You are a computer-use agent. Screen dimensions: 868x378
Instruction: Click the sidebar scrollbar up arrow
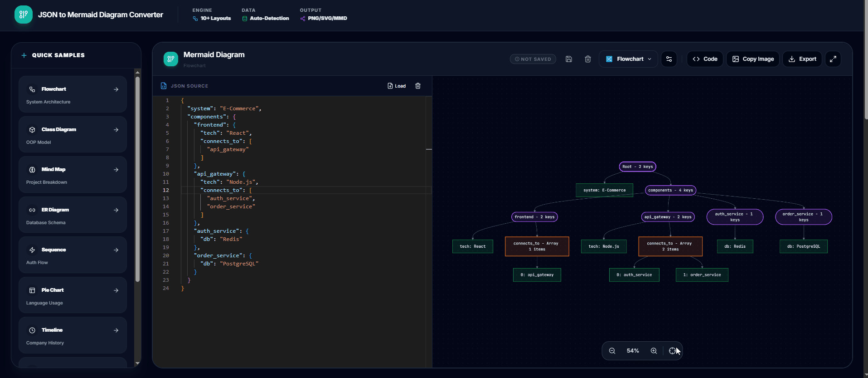(x=137, y=72)
